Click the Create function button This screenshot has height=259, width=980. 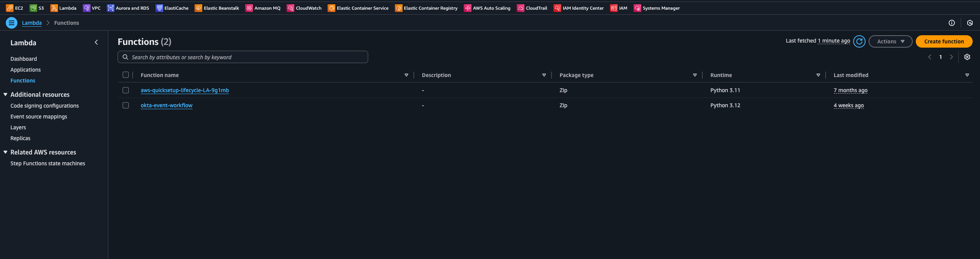[944, 41]
